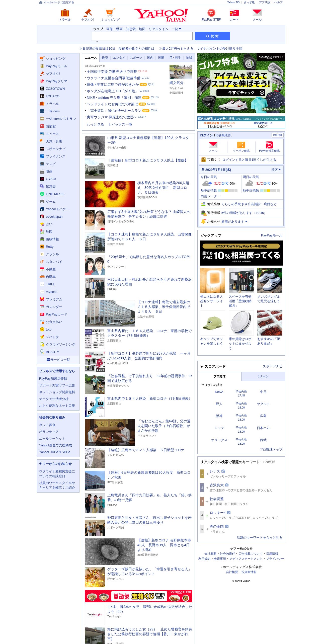The width and height of the screenshot is (322, 644).
Task: Open 占い in the sidebar
Action: (49, 224)
